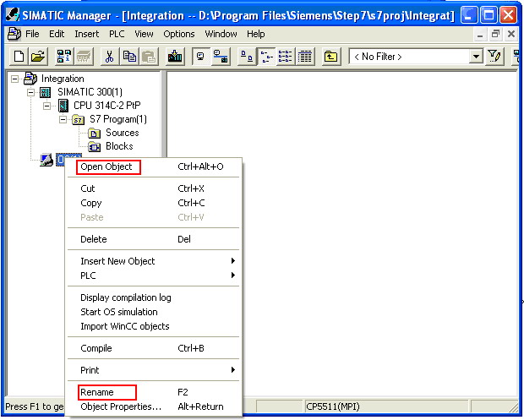Click the New Project toolbar icon
The width and height of the screenshot is (524, 420).
19,56
